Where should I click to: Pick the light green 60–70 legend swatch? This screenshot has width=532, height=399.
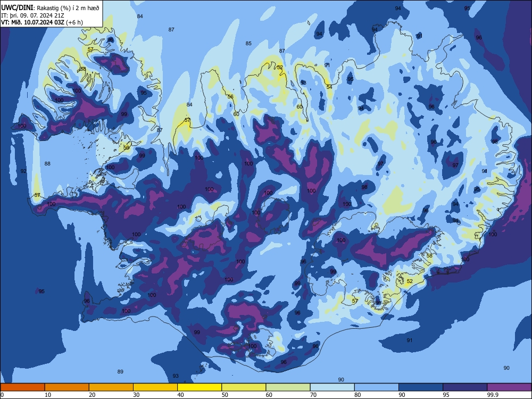[x=288, y=387]
